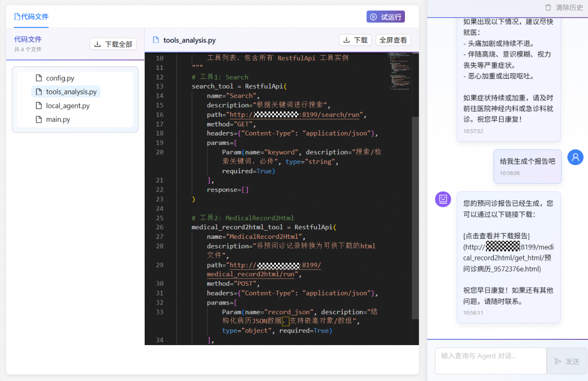Focus the 输入查询与 Agent 对话 input box
Image resolution: width=588 pixels, height=381 pixels.
coord(490,360)
